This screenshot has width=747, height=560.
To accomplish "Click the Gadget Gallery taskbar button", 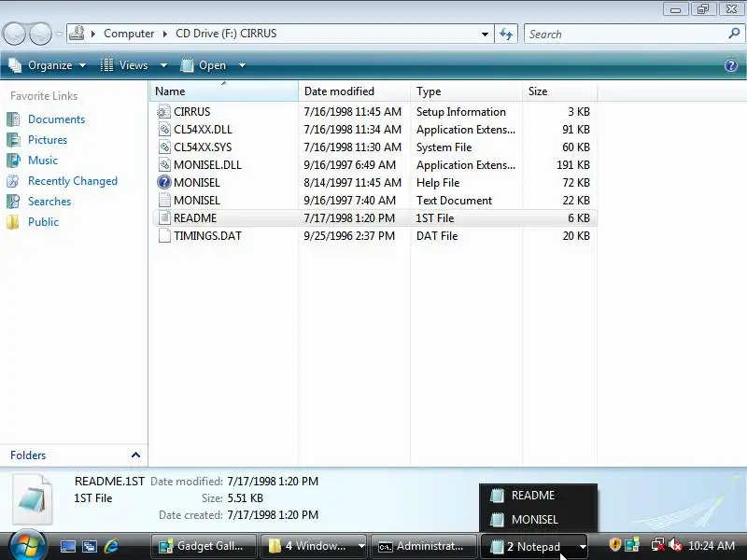I will 204,546.
